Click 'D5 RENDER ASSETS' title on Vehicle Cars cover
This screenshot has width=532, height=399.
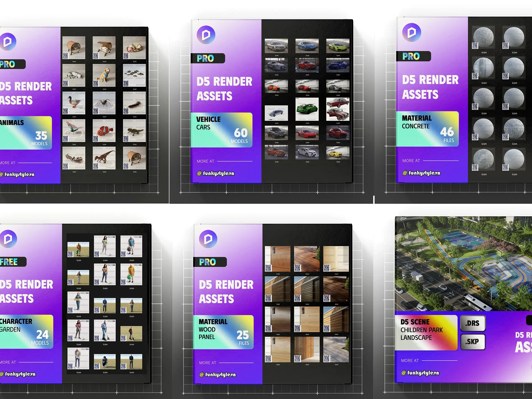click(224, 89)
